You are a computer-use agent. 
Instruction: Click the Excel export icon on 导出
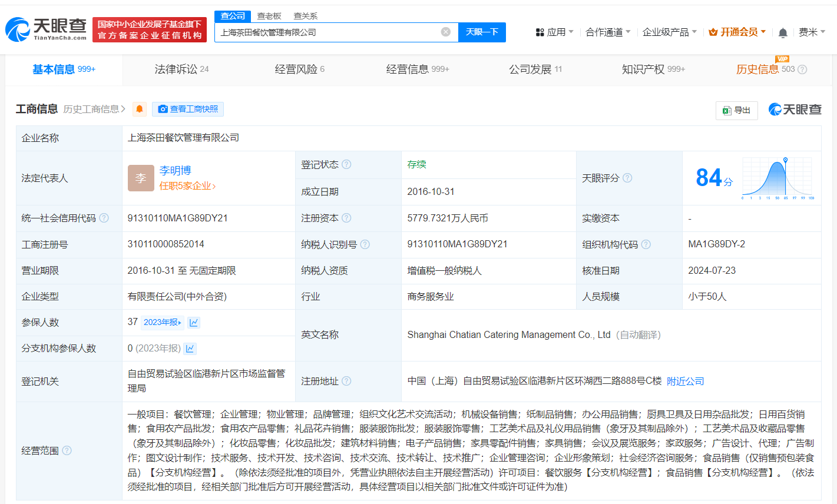[726, 110]
